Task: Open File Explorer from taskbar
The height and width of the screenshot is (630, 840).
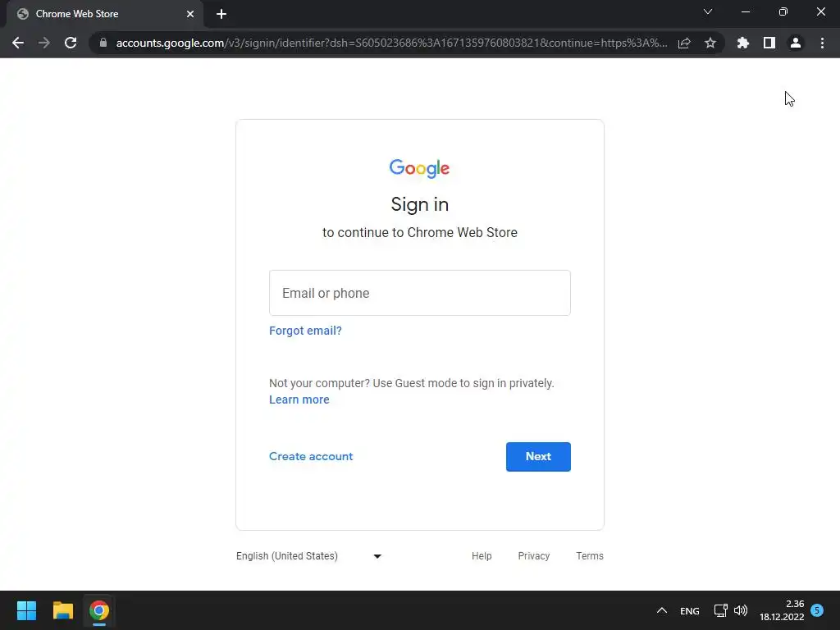Action: (62, 610)
